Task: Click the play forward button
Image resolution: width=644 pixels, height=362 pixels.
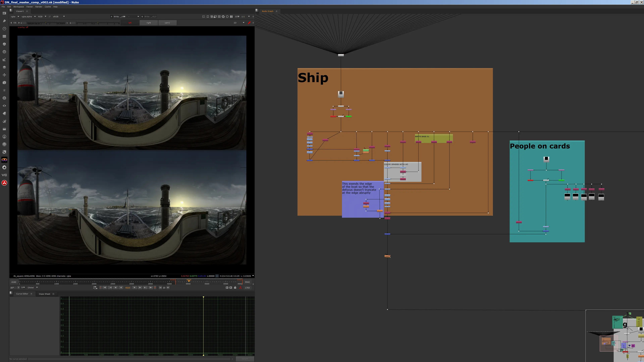Action: [135, 288]
